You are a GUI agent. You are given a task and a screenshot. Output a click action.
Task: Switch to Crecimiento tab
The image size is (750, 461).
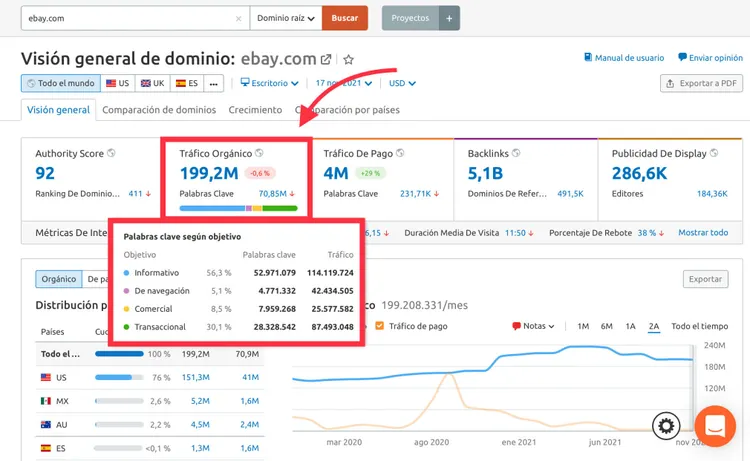255,110
